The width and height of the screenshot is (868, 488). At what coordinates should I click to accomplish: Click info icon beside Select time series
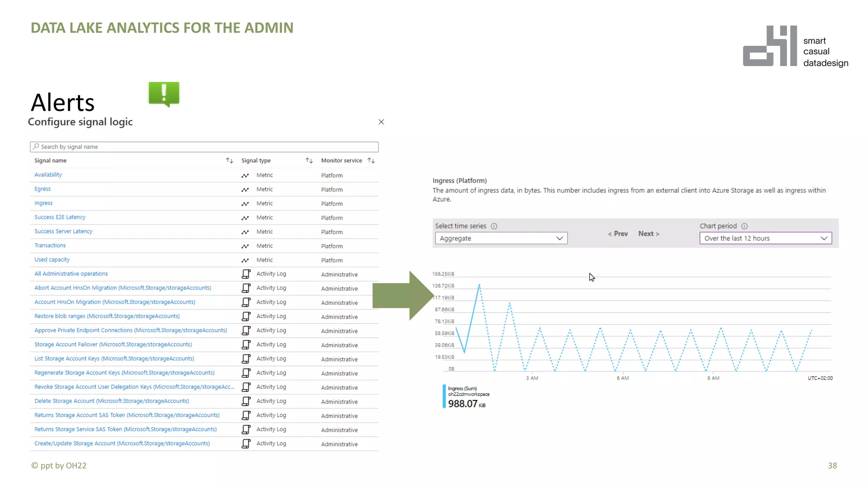(494, 226)
